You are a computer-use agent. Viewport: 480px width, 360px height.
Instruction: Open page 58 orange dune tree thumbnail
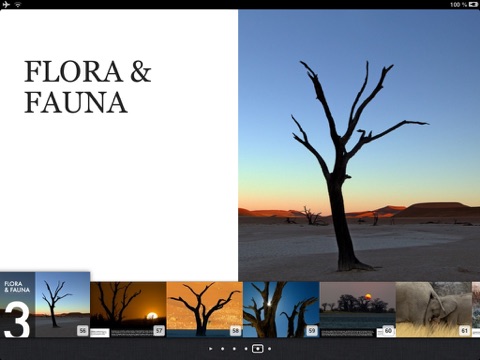204,310
